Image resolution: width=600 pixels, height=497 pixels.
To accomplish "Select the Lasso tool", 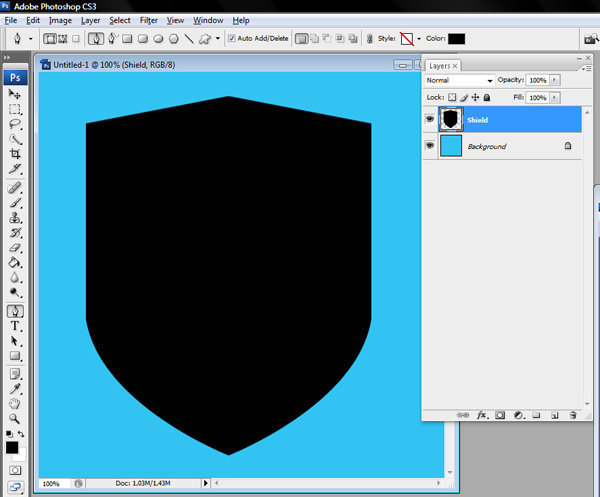I will coord(15,124).
